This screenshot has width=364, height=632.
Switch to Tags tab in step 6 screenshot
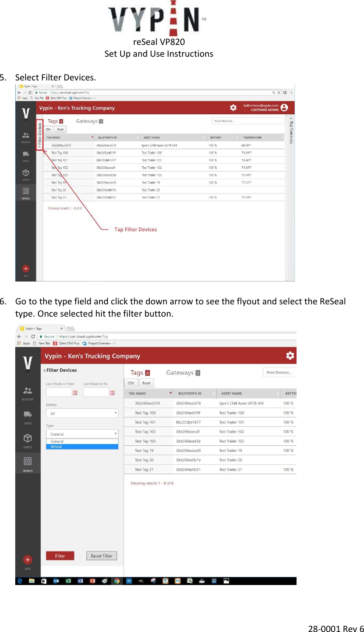coord(140,373)
